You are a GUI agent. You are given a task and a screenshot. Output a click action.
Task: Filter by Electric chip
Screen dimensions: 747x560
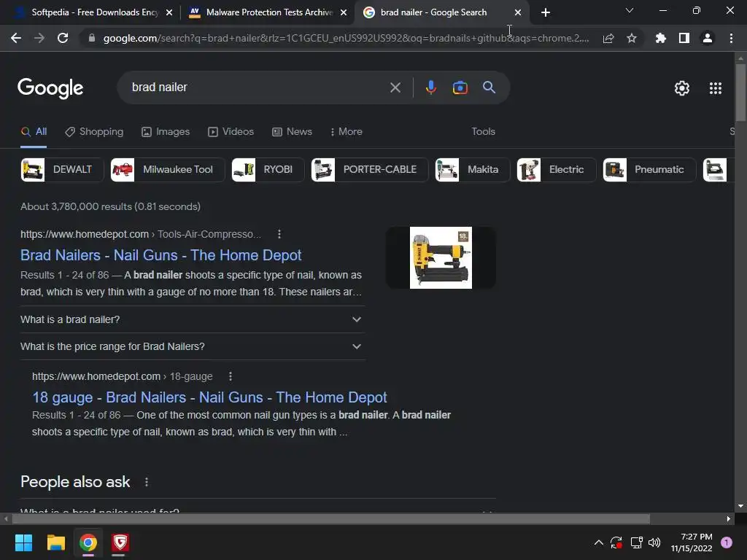click(557, 169)
